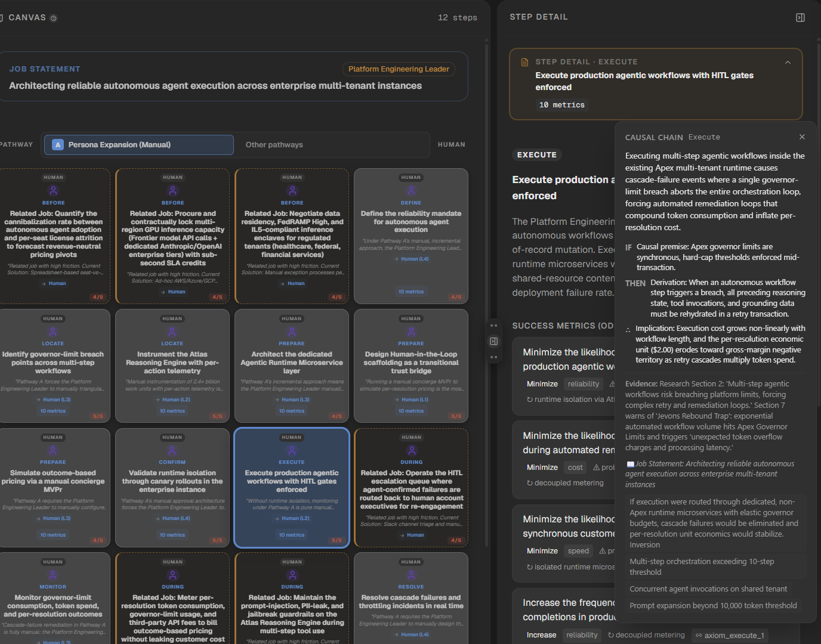Click the human icon on the Maintain prompt-injection guardrails card

(292, 575)
